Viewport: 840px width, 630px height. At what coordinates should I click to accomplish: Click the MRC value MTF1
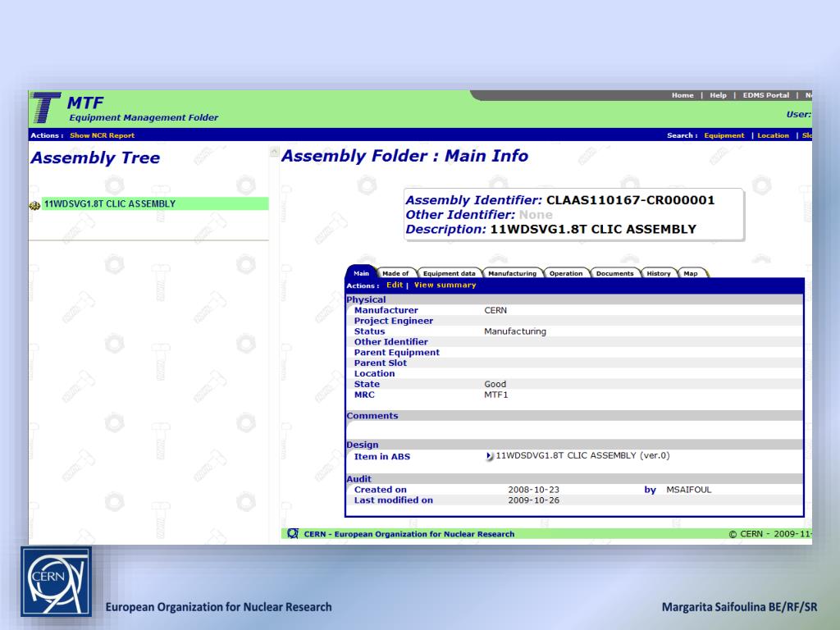pyautogui.click(x=496, y=395)
